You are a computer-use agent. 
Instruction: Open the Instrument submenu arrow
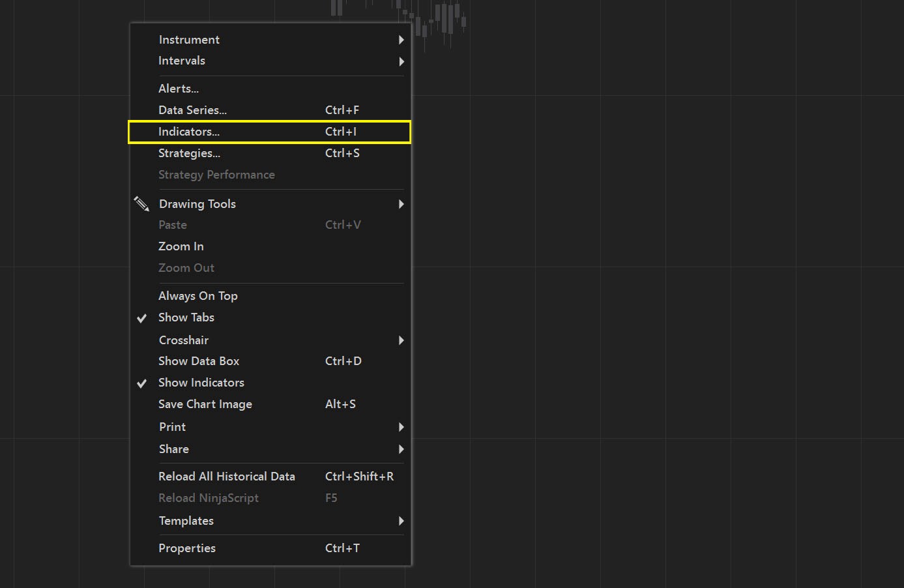click(x=401, y=40)
